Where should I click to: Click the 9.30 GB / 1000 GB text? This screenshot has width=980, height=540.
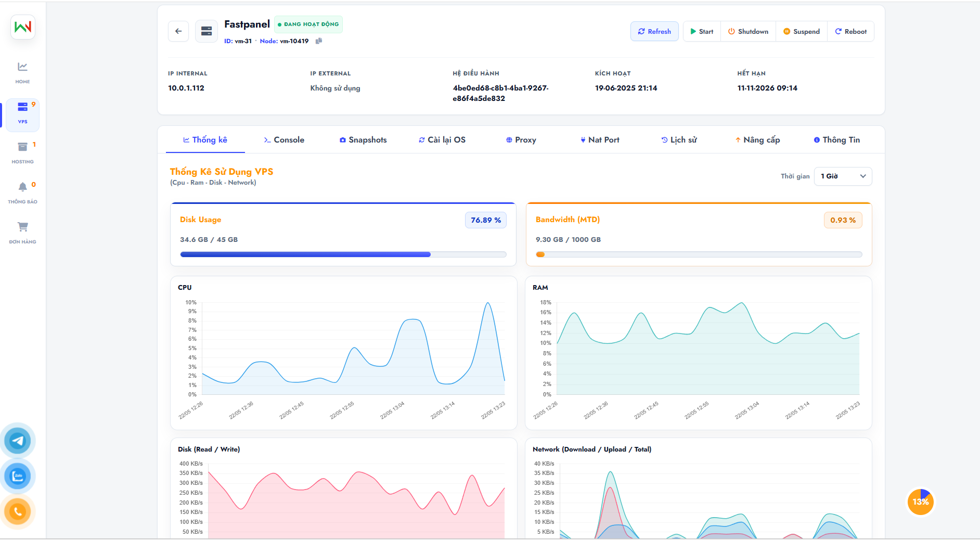(568, 240)
